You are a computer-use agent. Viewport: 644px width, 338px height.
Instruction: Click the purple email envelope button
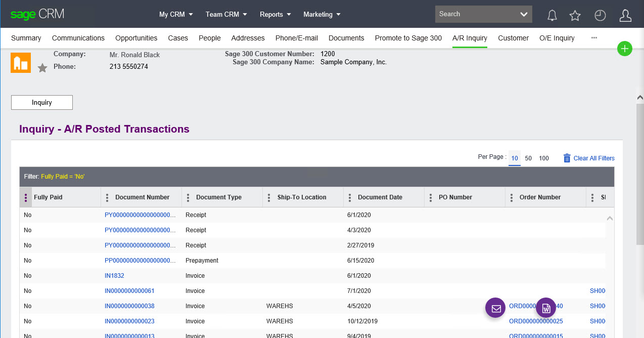coord(496,308)
